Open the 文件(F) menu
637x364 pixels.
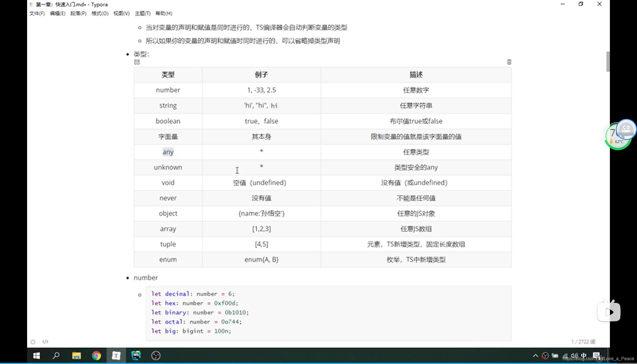[37, 13]
